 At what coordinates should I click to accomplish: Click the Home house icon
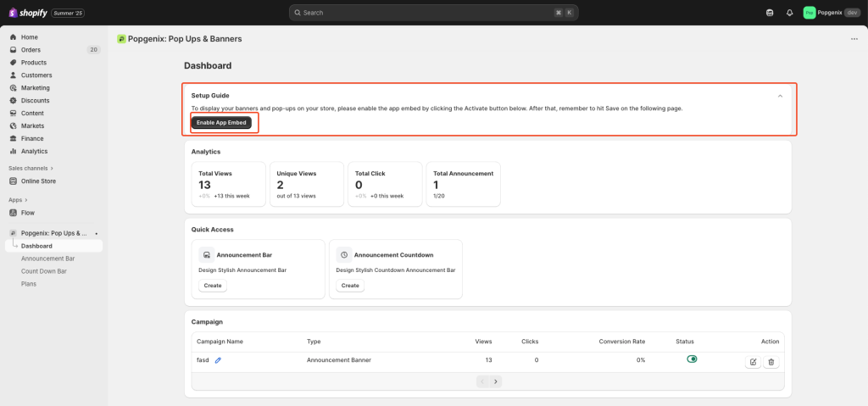pyautogui.click(x=14, y=37)
